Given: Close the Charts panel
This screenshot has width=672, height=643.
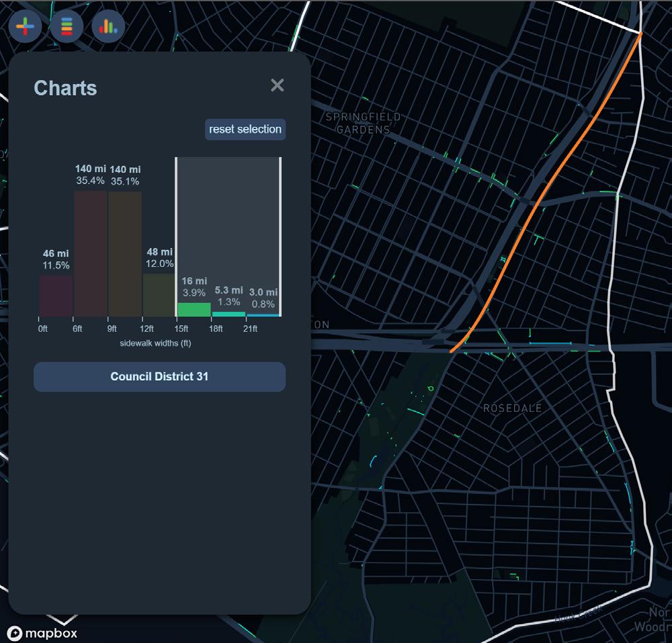Looking at the screenshot, I should click(x=278, y=85).
